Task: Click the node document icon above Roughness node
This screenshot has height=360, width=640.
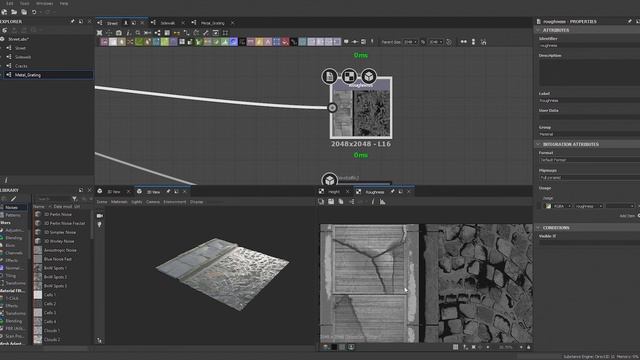Action: (329, 76)
